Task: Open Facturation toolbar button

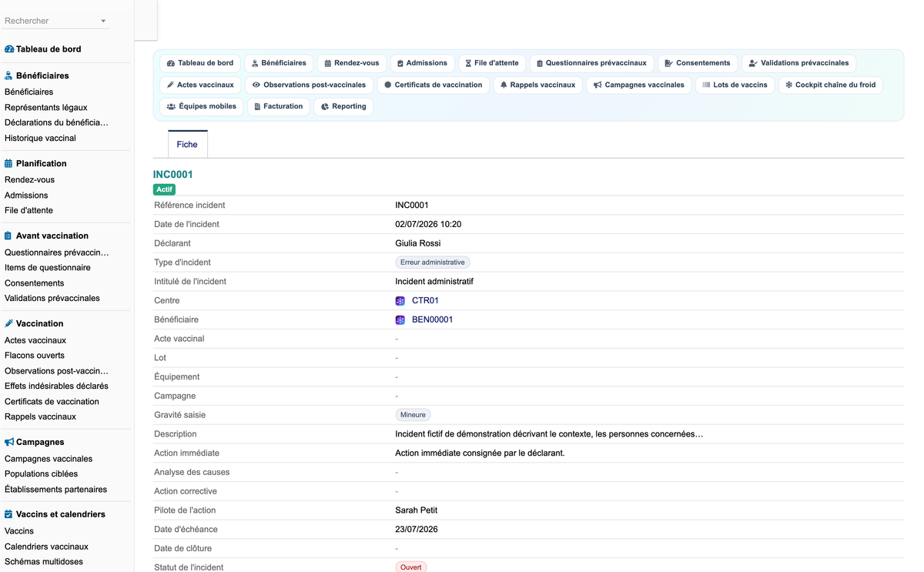Action: (279, 106)
